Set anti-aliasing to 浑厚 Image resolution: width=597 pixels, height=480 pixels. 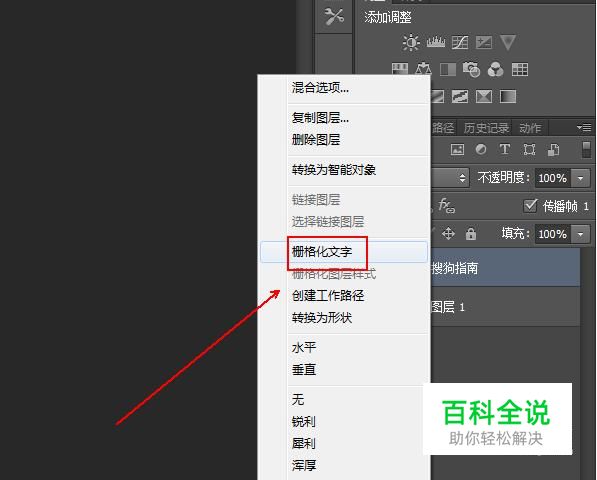(344, 465)
